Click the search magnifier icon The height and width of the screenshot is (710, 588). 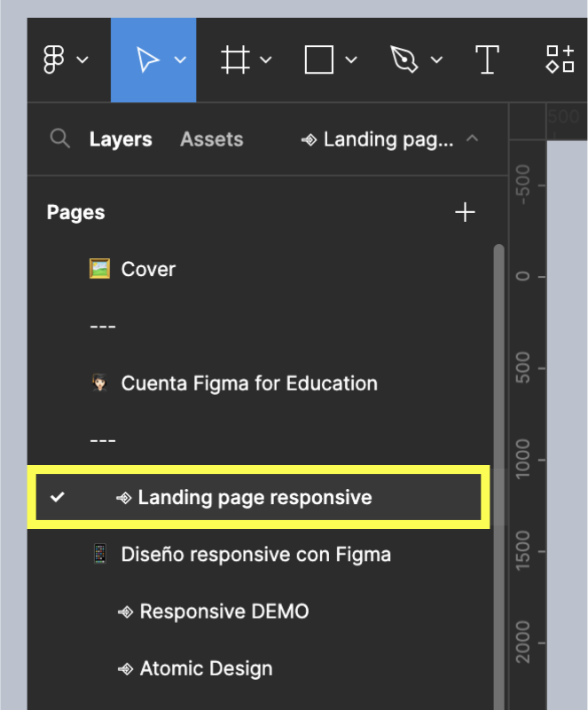(x=59, y=139)
